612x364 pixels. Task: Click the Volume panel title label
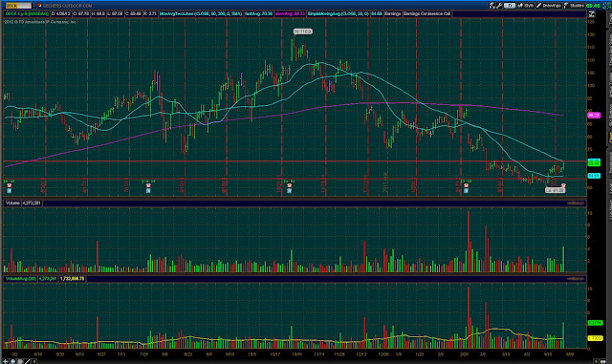12,203
